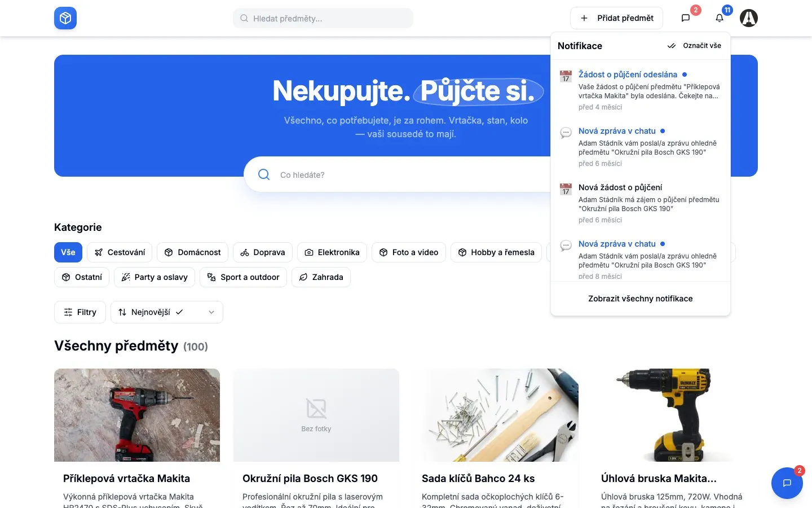Open Žádost o půjčení odeslána notification
The image size is (812, 508).
641,90
